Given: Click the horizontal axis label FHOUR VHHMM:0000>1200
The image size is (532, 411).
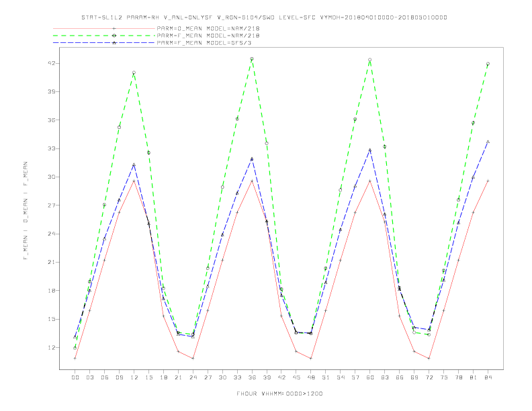Looking at the screenshot, I should pyautogui.click(x=279, y=394).
